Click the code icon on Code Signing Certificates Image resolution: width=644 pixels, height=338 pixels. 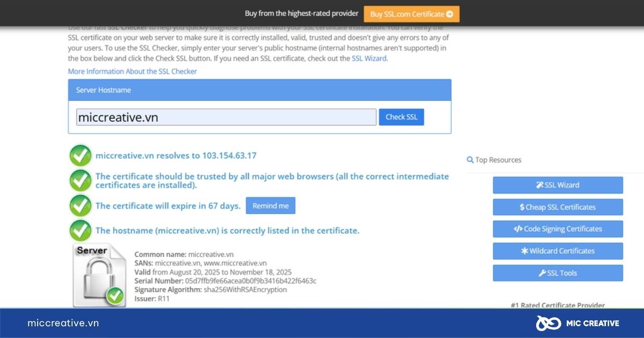point(518,229)
